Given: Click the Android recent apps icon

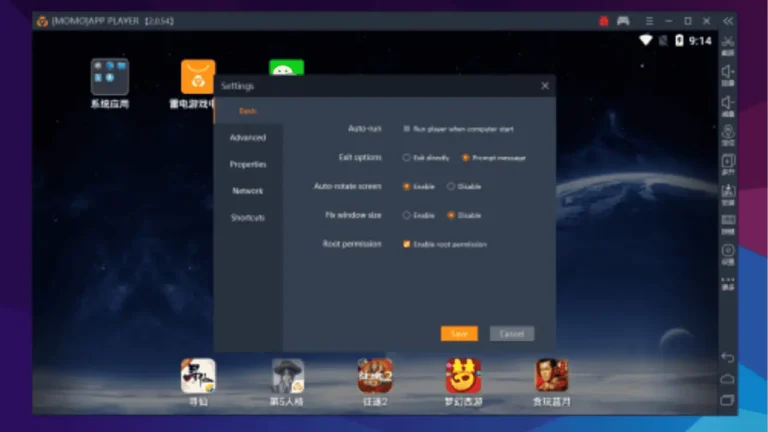Looking at the screenshot, I should [x=728, y=401].
